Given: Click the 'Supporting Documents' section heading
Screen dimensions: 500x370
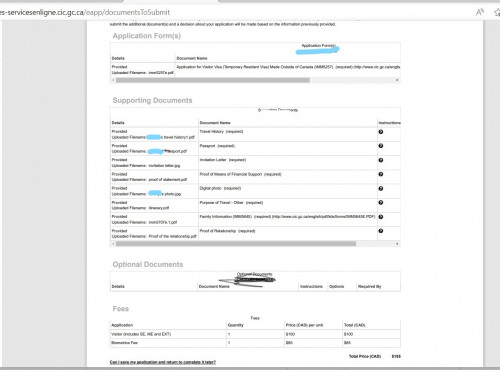Looking at the screenshot, I should pos(152,100).
